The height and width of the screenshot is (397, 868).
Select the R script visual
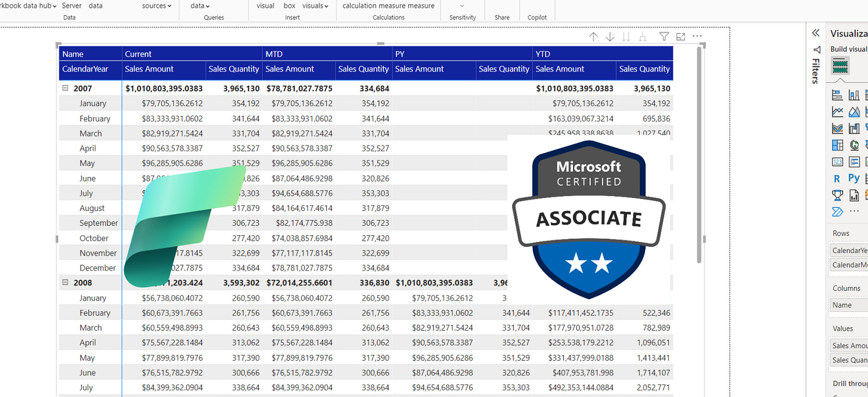coord(837,178)
